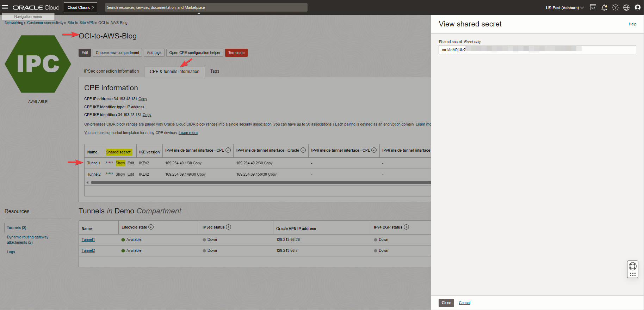644x310 pixels.
Task: Open the notifications bell
Action: click(604, 7)
